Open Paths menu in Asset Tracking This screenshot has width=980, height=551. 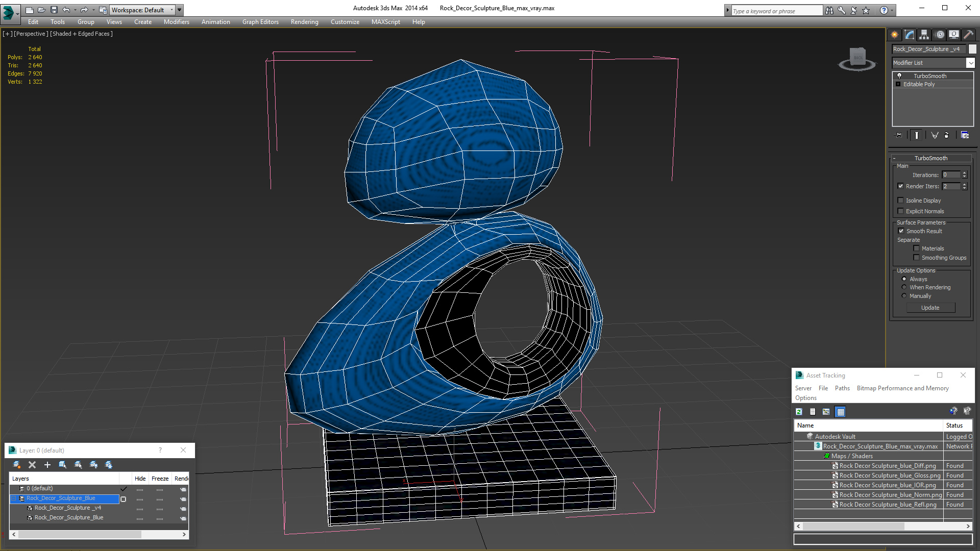(842, 388)
